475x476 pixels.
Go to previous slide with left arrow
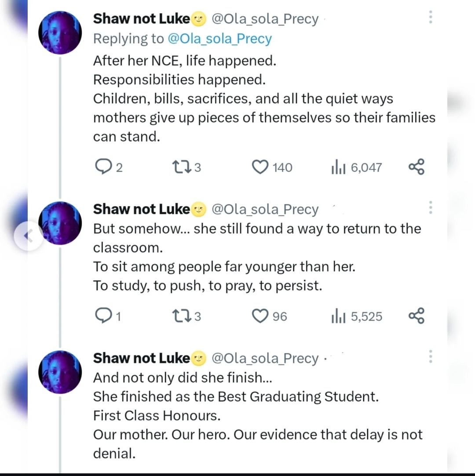point(29,236)
